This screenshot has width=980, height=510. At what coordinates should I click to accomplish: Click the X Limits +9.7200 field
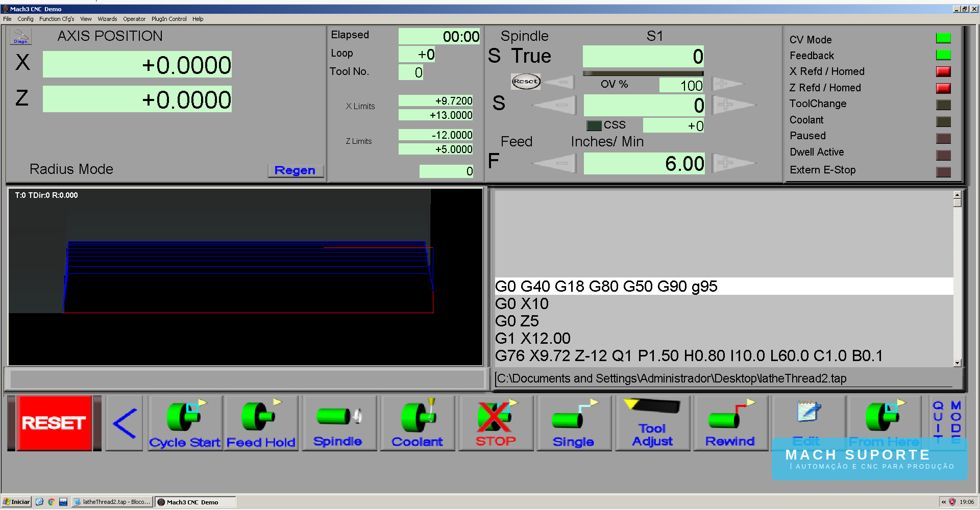[435, 101]
